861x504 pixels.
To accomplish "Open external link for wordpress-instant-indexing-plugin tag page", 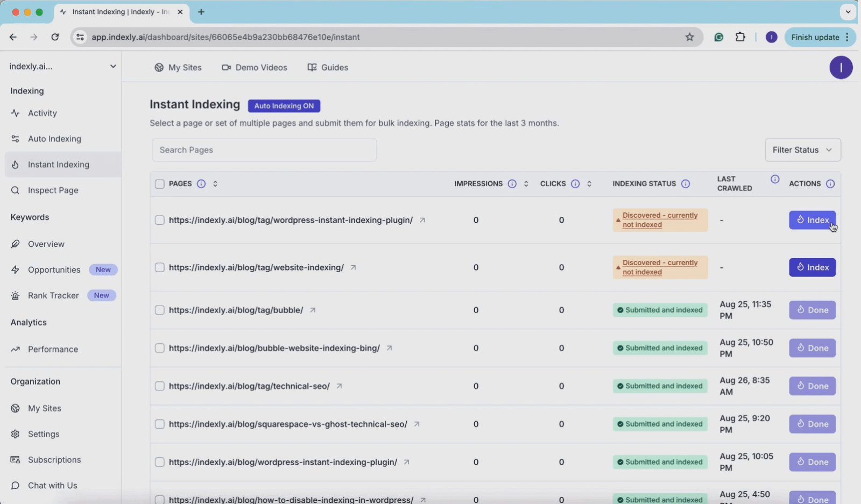I will point(422,220).
